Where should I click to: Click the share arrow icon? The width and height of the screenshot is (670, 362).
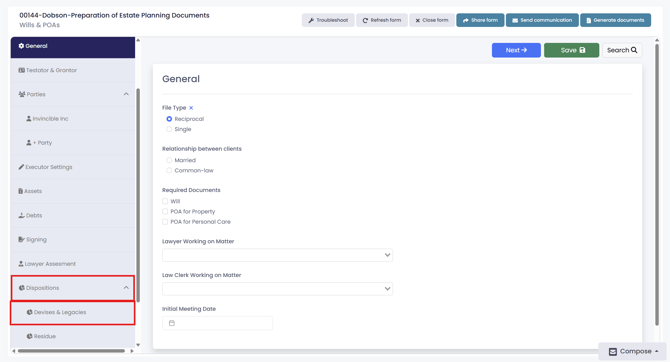[466, 20]
